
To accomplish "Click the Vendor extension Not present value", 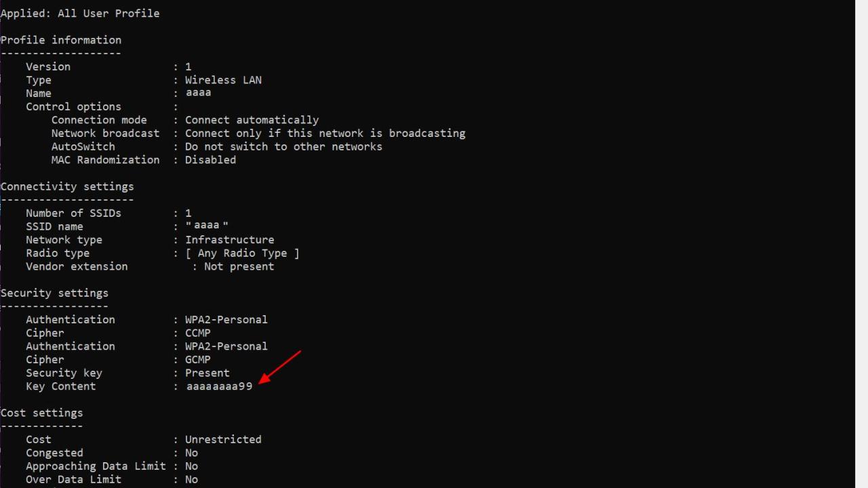I will (239, 266).
